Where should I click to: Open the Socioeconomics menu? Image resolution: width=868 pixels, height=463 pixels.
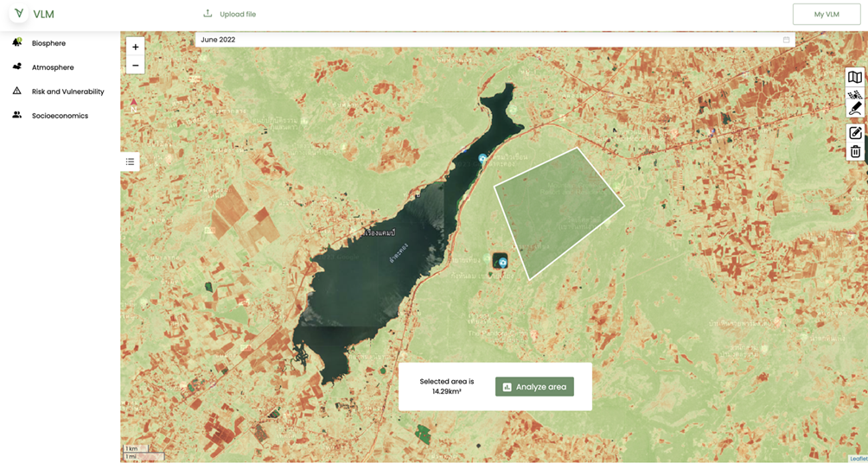(x=60, y=116)
